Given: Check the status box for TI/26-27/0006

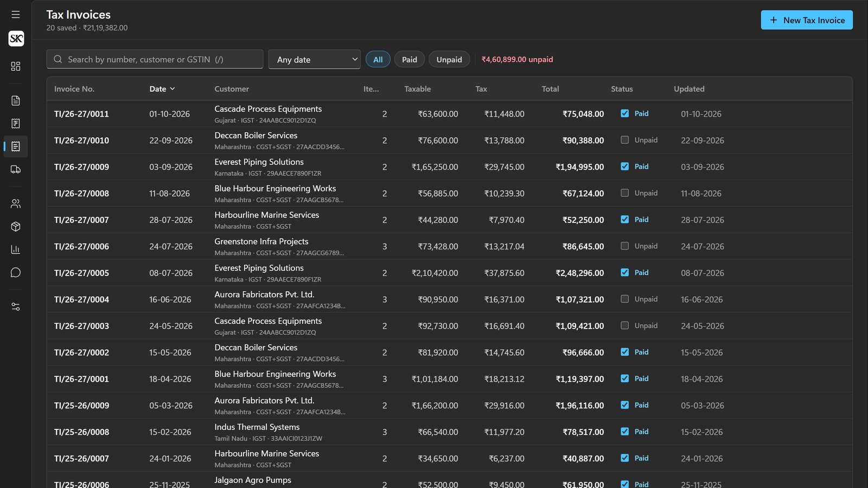Looking at the screenshot, I should click(x=625, y=246).
